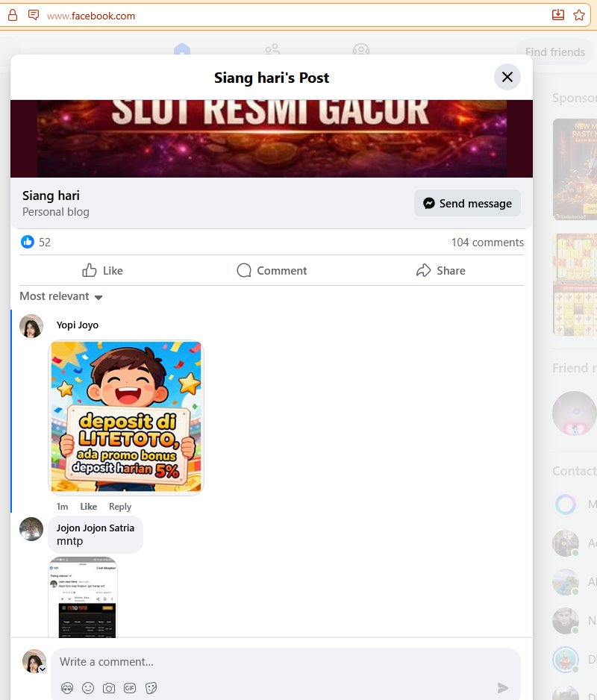Image resolution: width=597 pixels, height=700 pixels.
Task: Click the www.facebook.com address field
Action: (x=91, y=16)
